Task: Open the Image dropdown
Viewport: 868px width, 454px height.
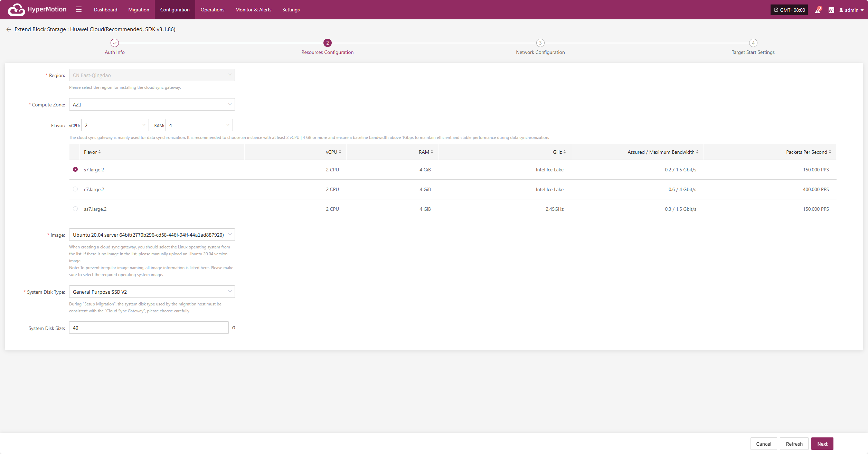Action: (152, 235)
